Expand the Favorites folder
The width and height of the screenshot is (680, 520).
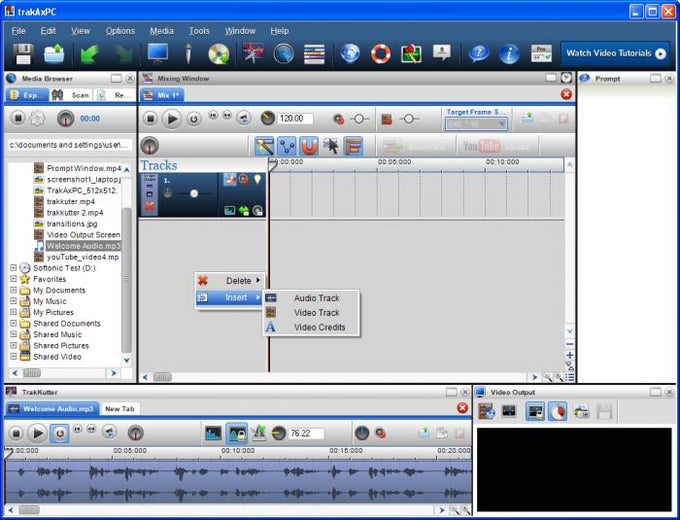pos(13,279)
